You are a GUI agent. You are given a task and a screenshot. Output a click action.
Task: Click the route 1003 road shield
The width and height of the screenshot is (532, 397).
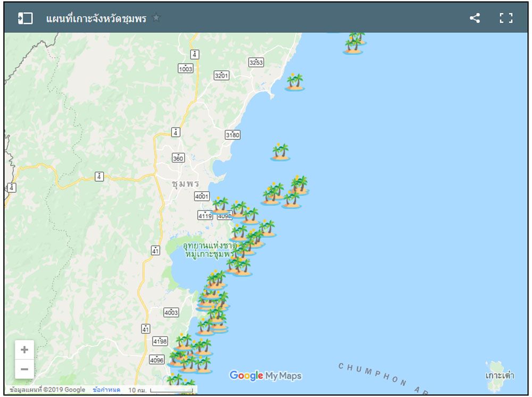pos(186,69)
